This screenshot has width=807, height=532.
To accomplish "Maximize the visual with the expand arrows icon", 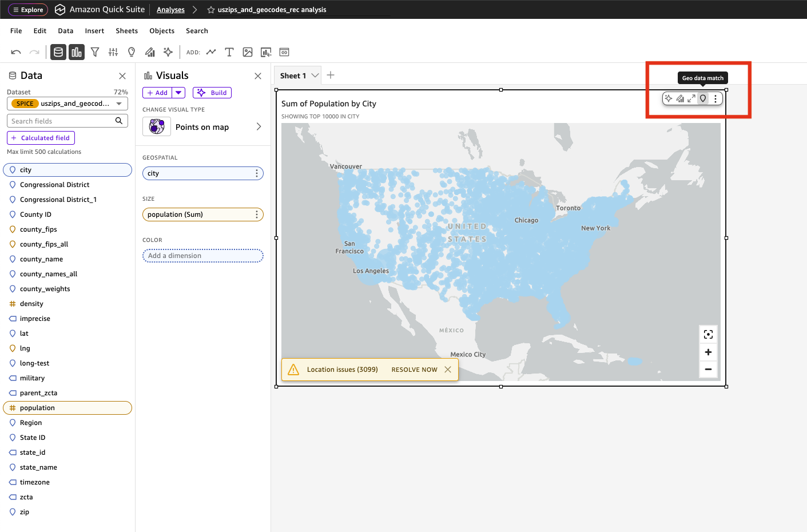I will (691, 98).
